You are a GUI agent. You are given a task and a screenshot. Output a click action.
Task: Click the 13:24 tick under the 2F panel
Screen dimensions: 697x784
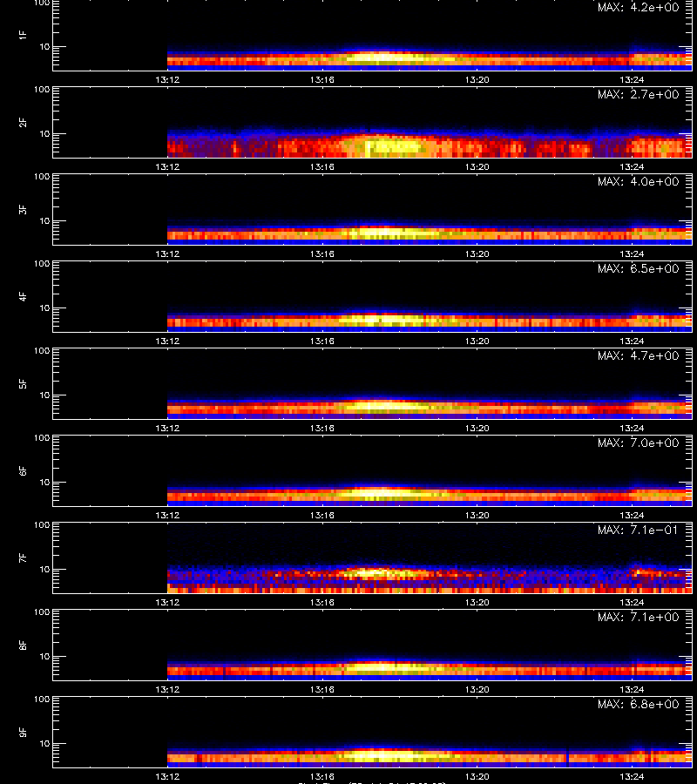point(632,166)
